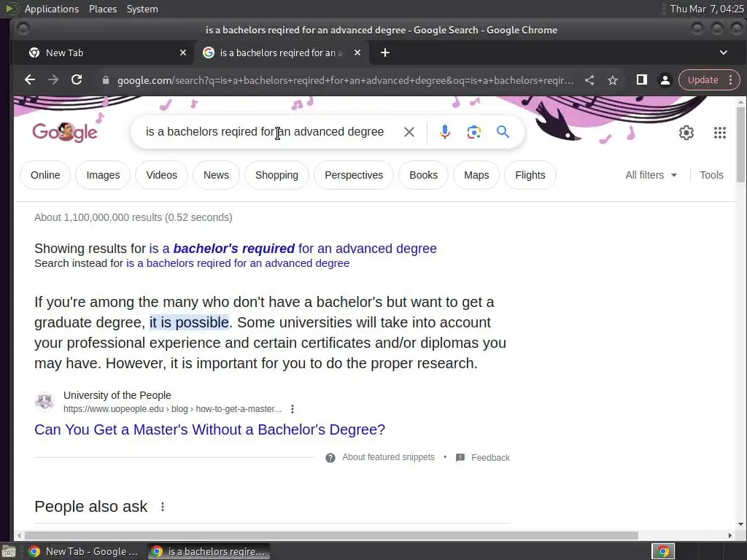Open corrected bachelor's required search link
Screen dimensions: 747x560
[x=293, y=249]
